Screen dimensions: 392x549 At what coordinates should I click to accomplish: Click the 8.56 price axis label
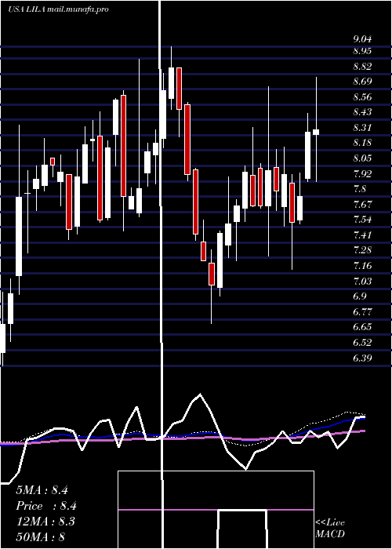pyautogui.click(x=362, y=97)
